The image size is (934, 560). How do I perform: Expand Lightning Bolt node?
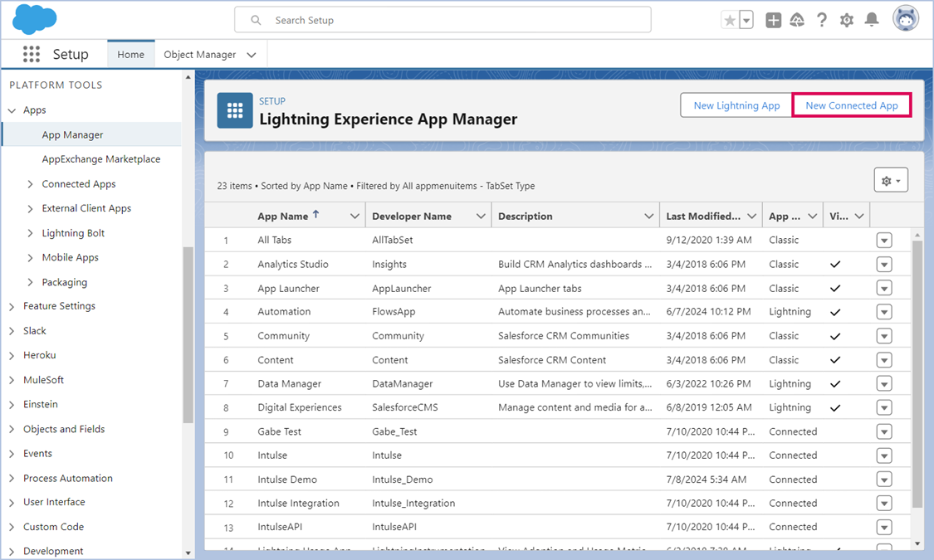(x=30, y=233)
